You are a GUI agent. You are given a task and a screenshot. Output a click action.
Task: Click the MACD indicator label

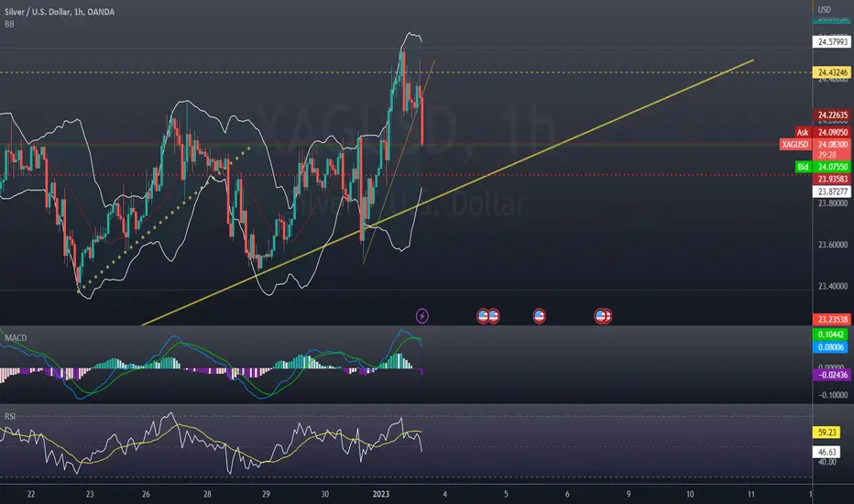16,338
